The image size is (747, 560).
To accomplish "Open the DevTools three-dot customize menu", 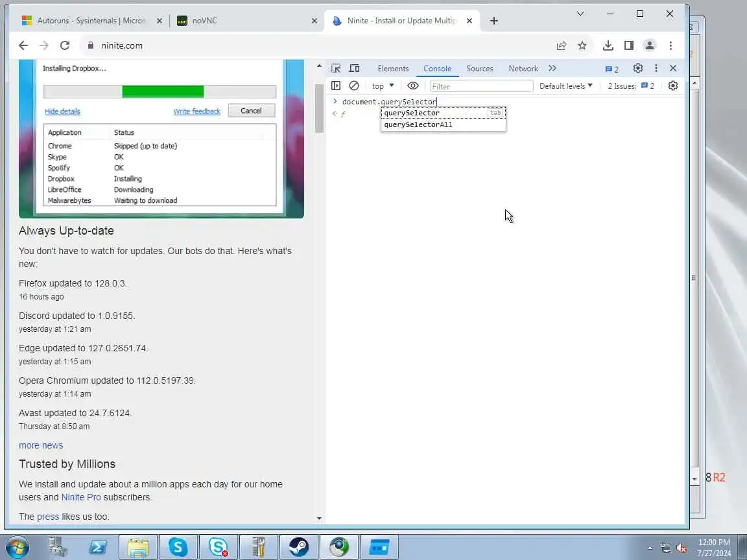I will pos(656,68).
